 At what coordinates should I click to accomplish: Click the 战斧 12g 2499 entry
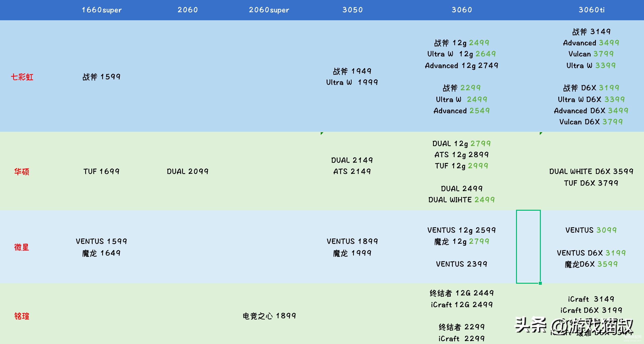point(462,43)
